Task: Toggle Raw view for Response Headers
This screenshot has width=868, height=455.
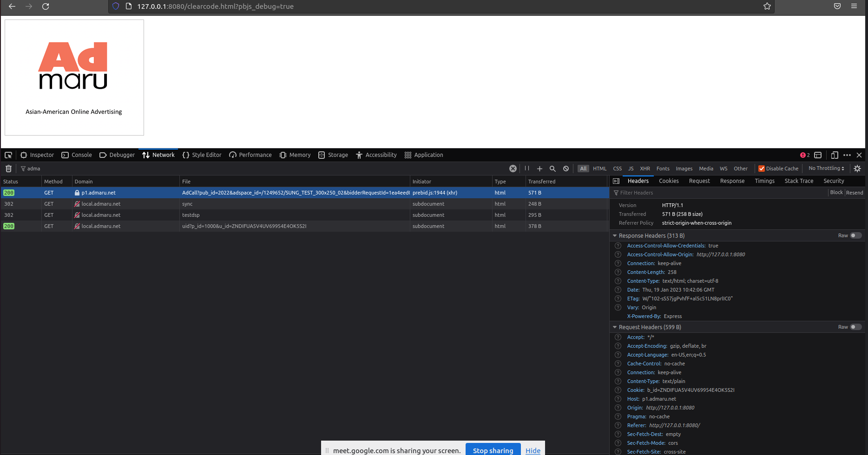Action: (855, 235)
